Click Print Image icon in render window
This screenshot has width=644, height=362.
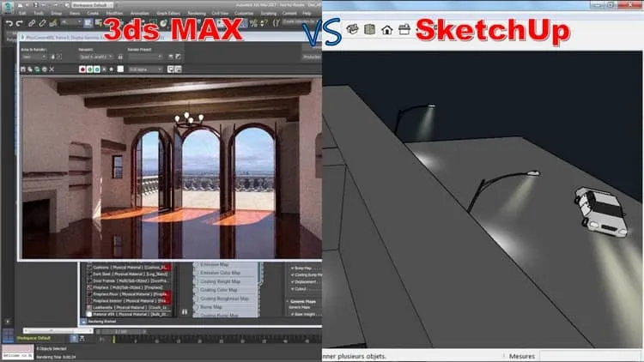pos(45,69)
